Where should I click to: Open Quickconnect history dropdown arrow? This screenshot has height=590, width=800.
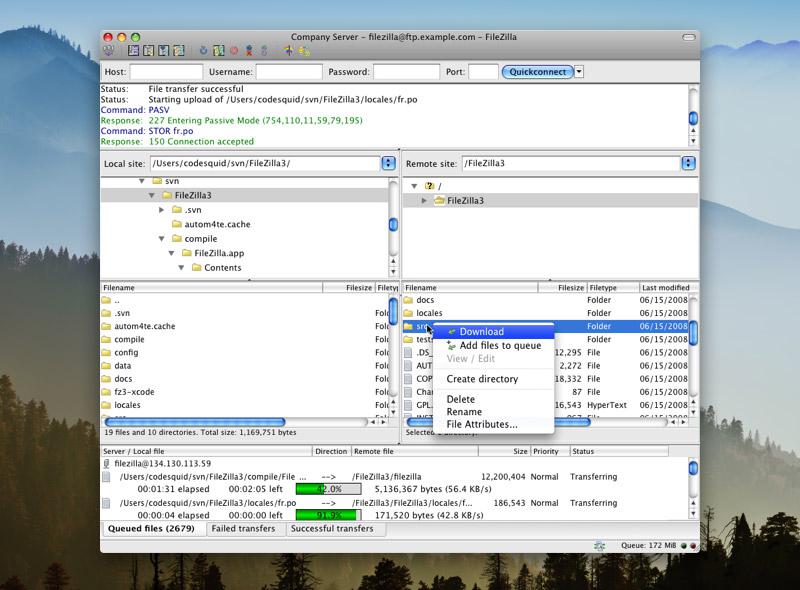pos(579,72)
